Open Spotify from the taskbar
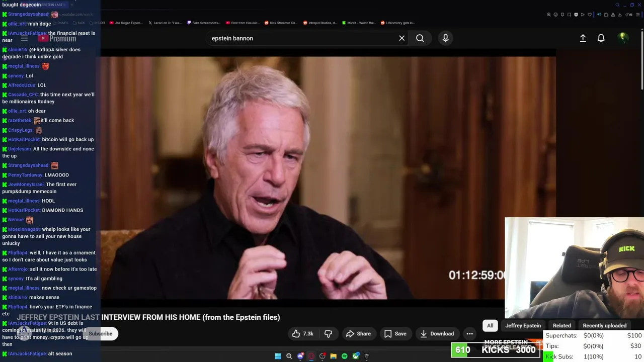 point(344,356)
